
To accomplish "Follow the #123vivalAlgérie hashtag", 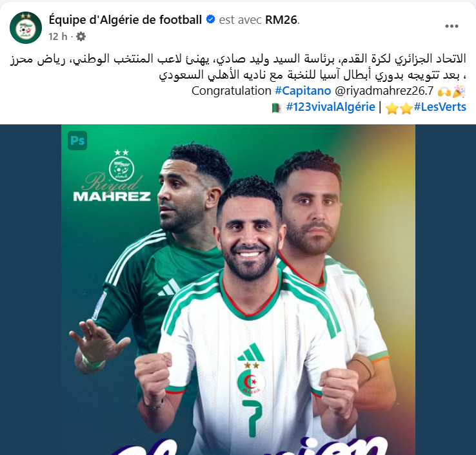I will click(x=331, y=107).
